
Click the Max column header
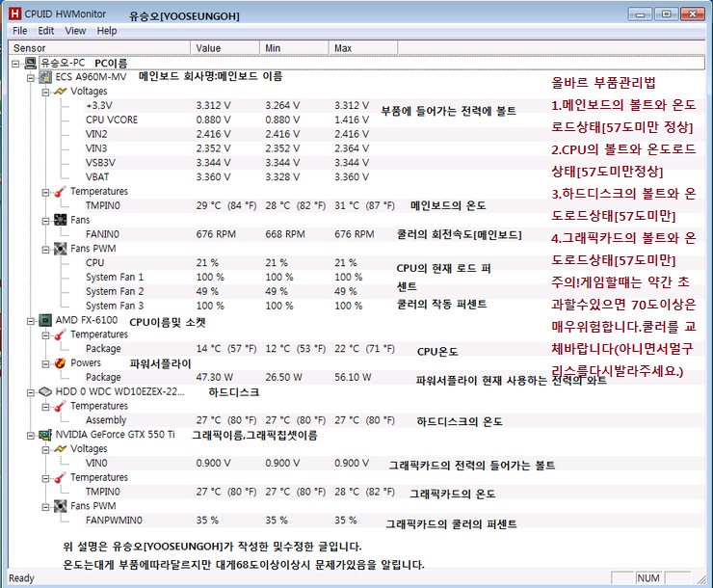coord(363,48)
